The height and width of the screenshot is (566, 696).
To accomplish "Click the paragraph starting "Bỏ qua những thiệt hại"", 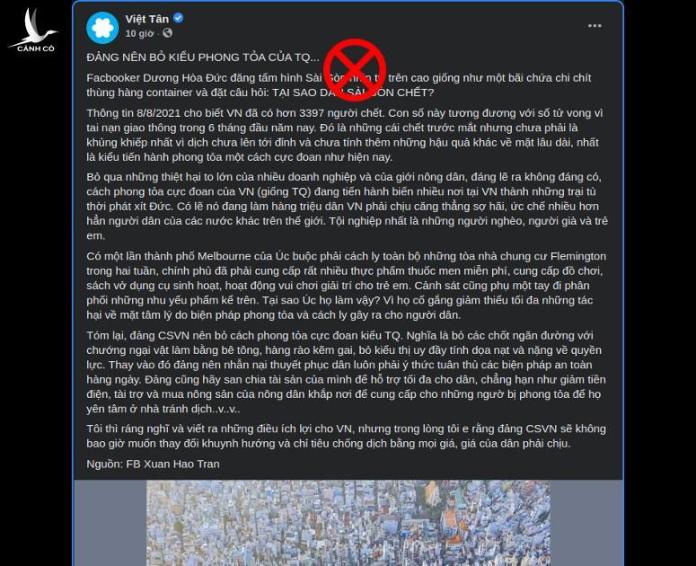I will click(347, 206).
